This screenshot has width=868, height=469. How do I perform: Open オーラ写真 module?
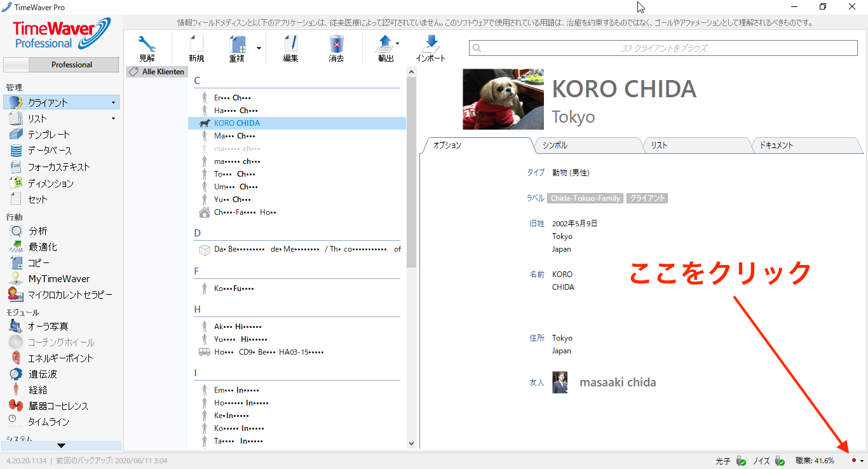tap(48, 327)
